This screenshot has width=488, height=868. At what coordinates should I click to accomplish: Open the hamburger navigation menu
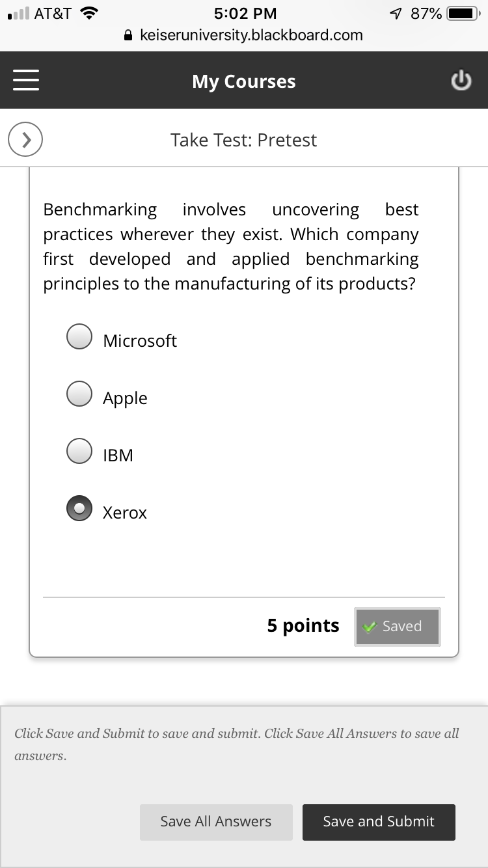tap(26, 81)
